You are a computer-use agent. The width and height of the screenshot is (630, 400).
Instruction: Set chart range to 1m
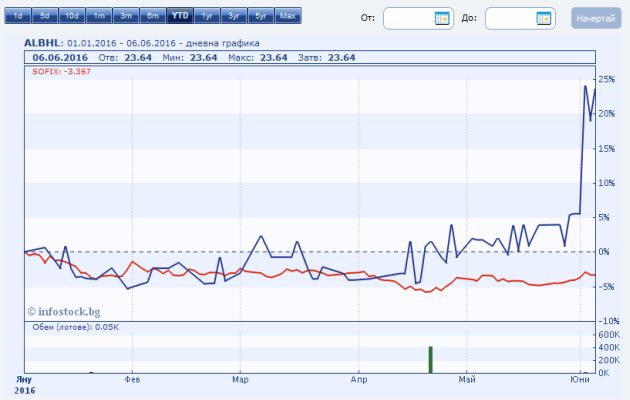[98, 17]
